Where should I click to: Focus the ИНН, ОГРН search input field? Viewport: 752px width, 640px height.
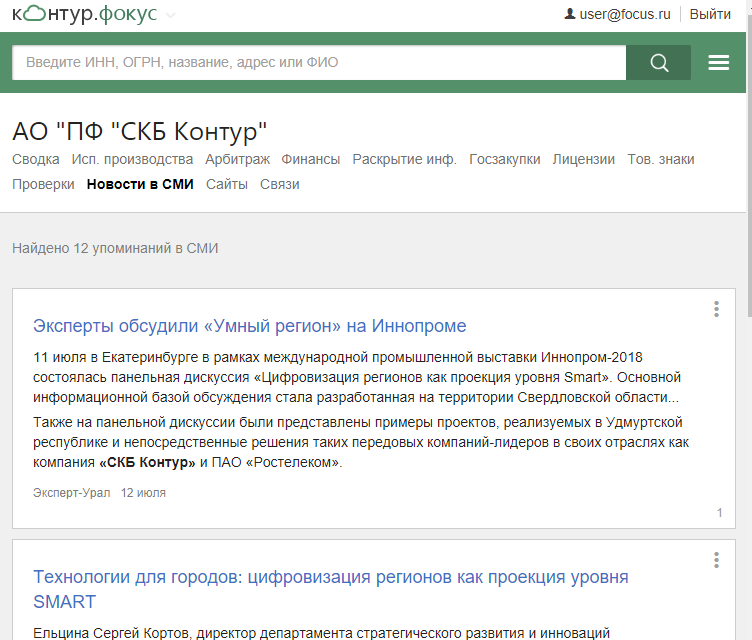(x=319, y=62)
